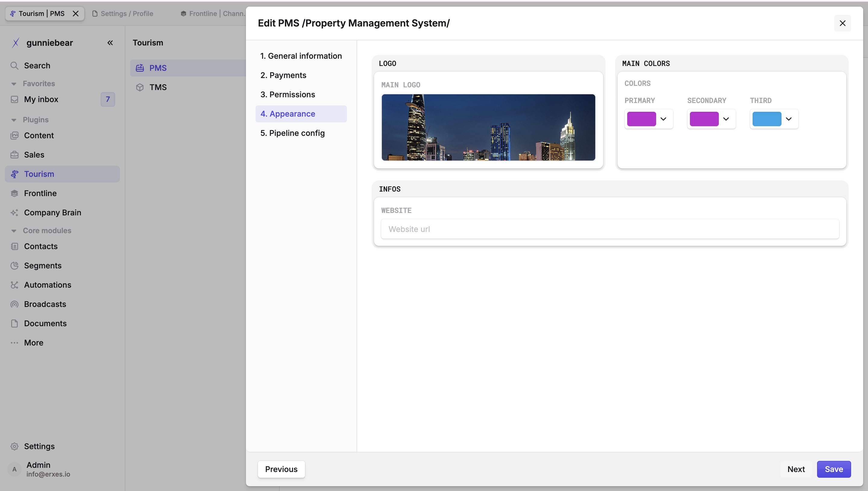Open the Content plugin

click(62, 136)
